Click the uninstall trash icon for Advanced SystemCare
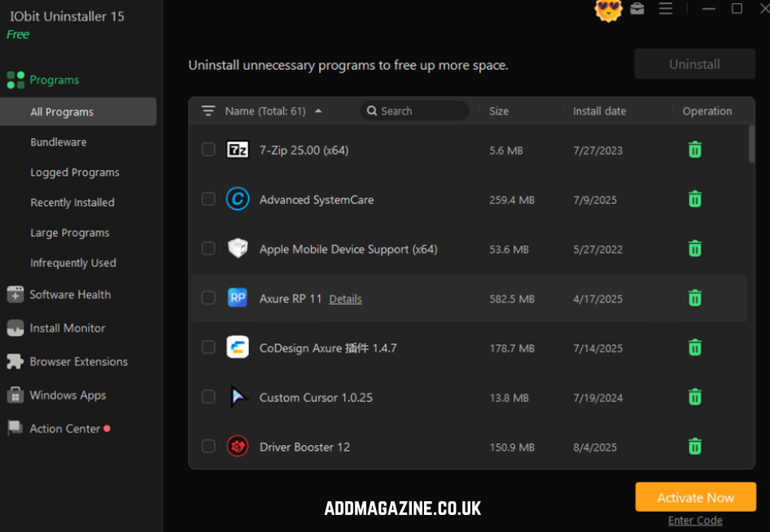 (x=694, y=199)
